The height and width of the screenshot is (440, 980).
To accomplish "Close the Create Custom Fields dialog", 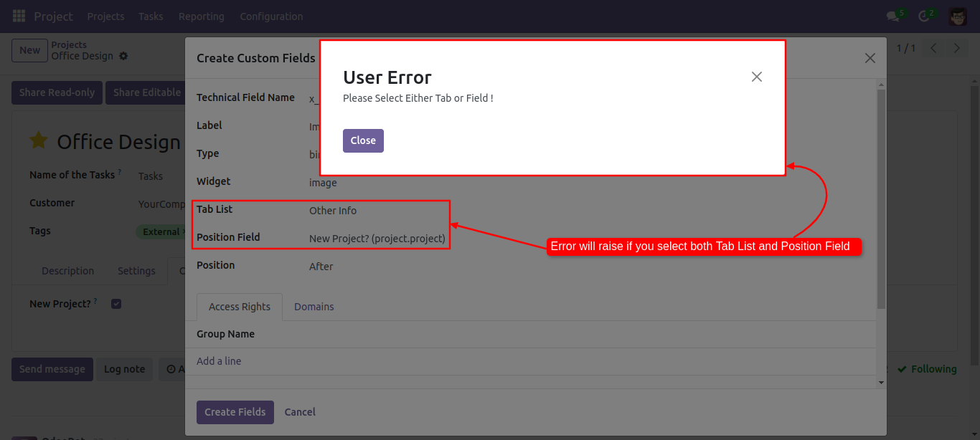I will click(x=870, y=58).
